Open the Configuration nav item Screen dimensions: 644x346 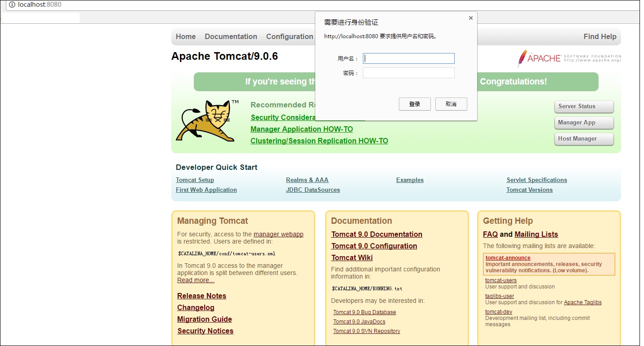click(290, 37)
